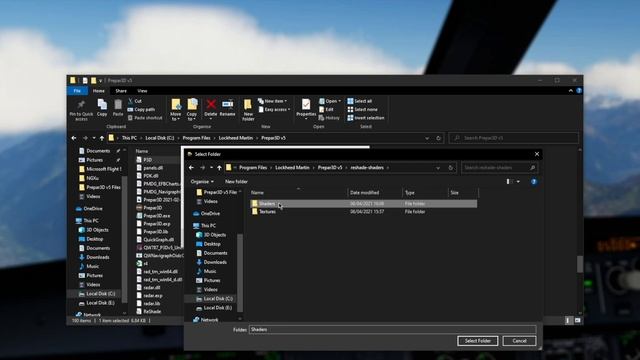Expand Explorer address bar history dropdown
640x360 pixels.
point(427,138)
